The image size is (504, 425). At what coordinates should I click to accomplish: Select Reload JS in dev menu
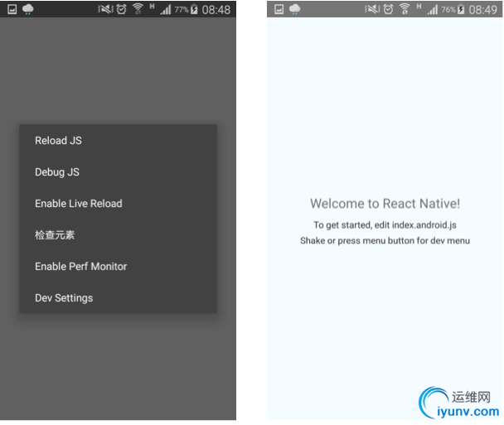pos(118,140)
